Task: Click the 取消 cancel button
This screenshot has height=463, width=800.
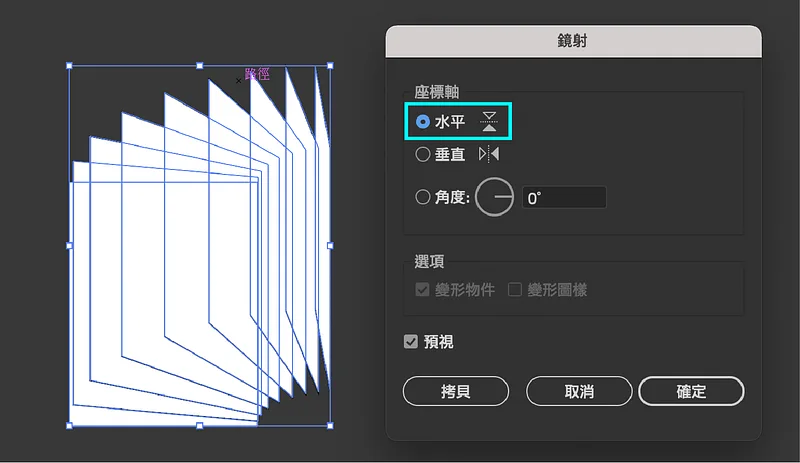Action: tap(579, 391)
